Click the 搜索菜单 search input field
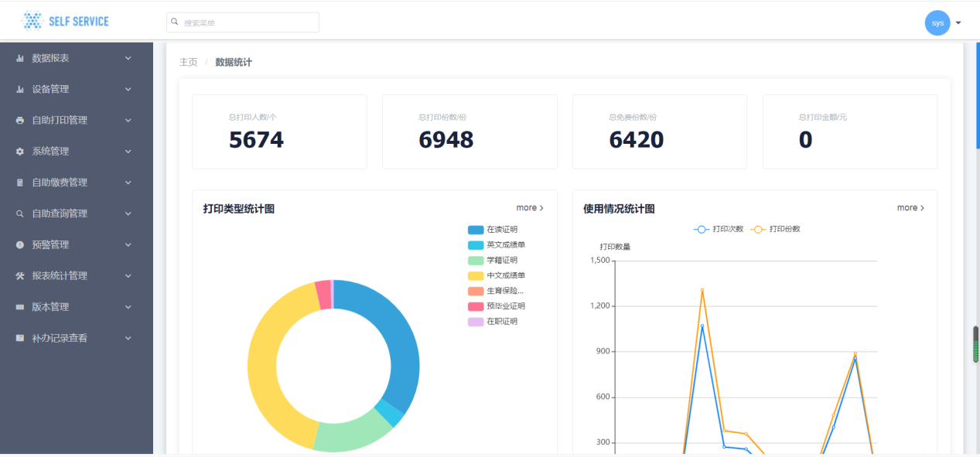Screen dimensions: 980x457 tap(243, 23)
